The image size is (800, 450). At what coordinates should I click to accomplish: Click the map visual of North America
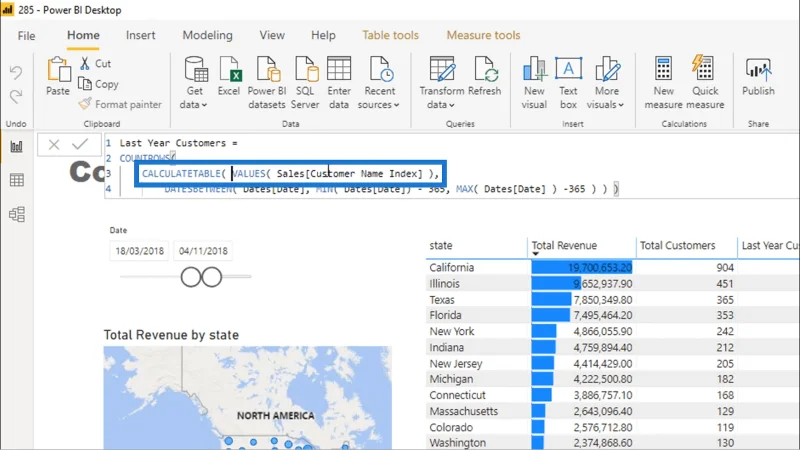click(x=247, y=397)
